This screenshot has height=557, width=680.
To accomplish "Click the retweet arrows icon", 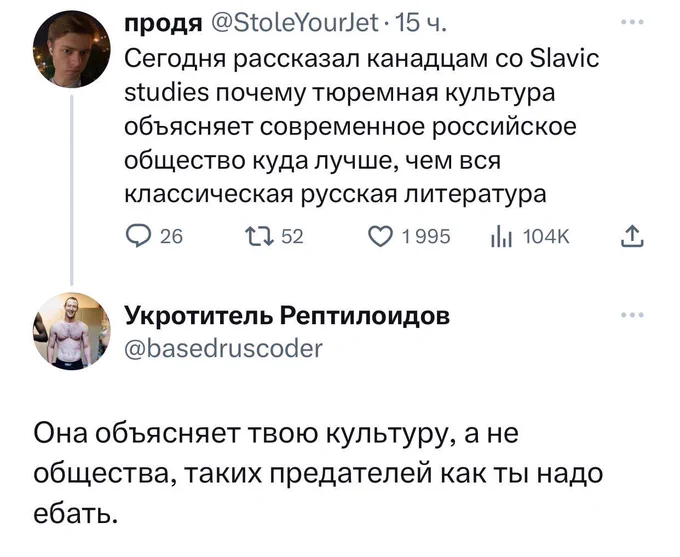I will 254,236.
